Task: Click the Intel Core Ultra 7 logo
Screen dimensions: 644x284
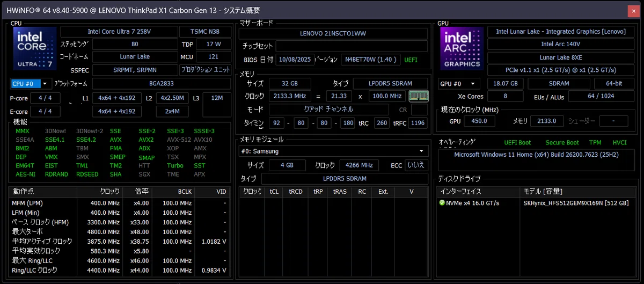Action: [35, 49]
